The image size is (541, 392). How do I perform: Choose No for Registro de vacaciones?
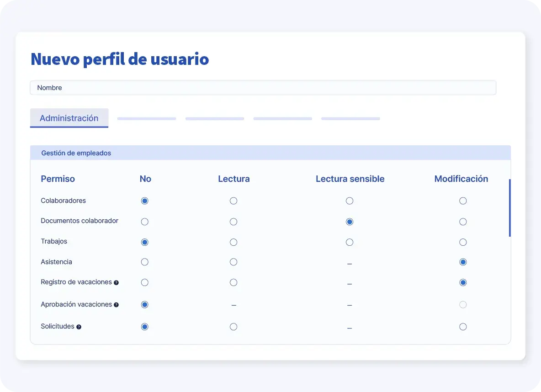pos(145,283)
